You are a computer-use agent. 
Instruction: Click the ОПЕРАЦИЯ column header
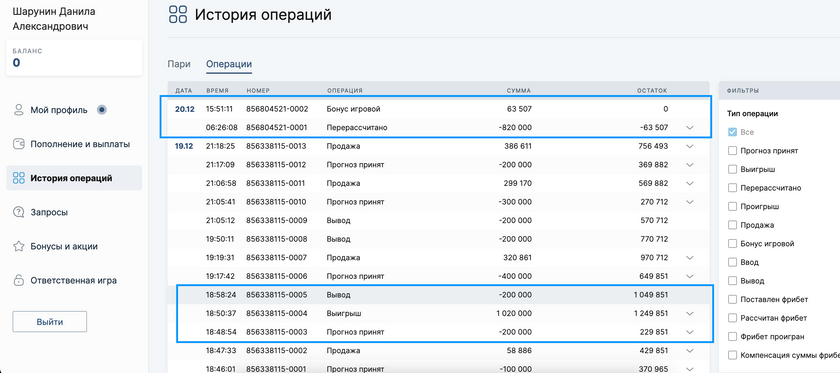(344, 91)
